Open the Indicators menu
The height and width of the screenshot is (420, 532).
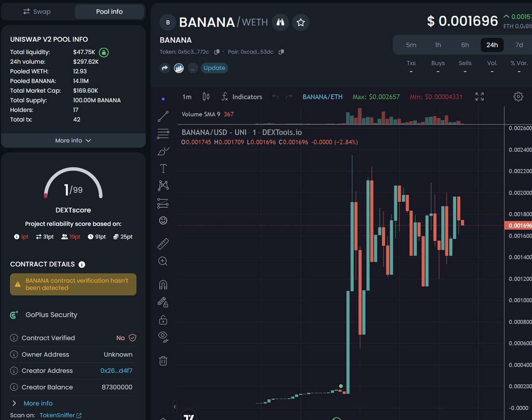tap(242, 97)
